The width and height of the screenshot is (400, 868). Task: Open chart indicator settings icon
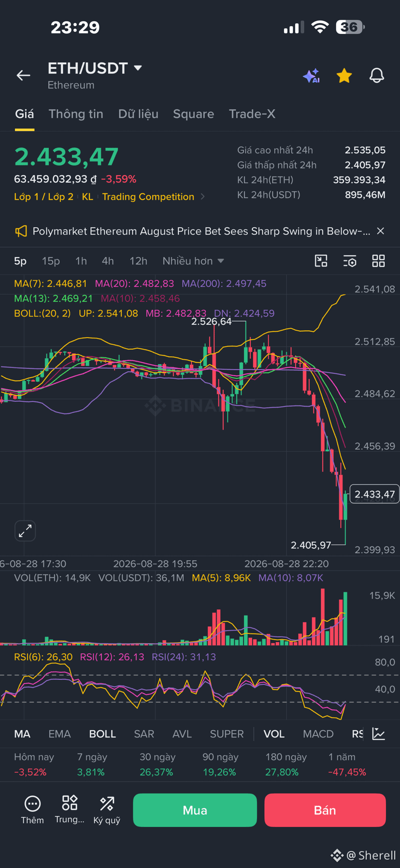pos(350,261)
